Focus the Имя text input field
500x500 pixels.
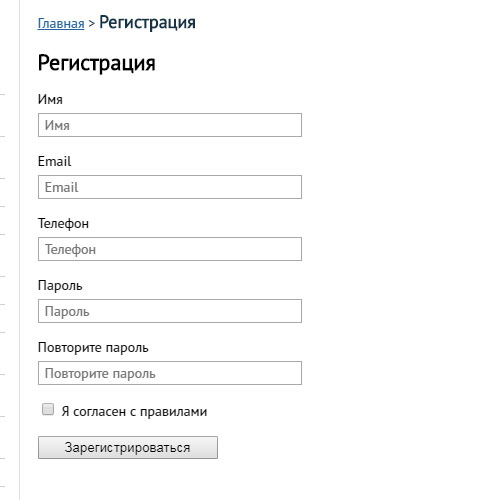[170, 125]
